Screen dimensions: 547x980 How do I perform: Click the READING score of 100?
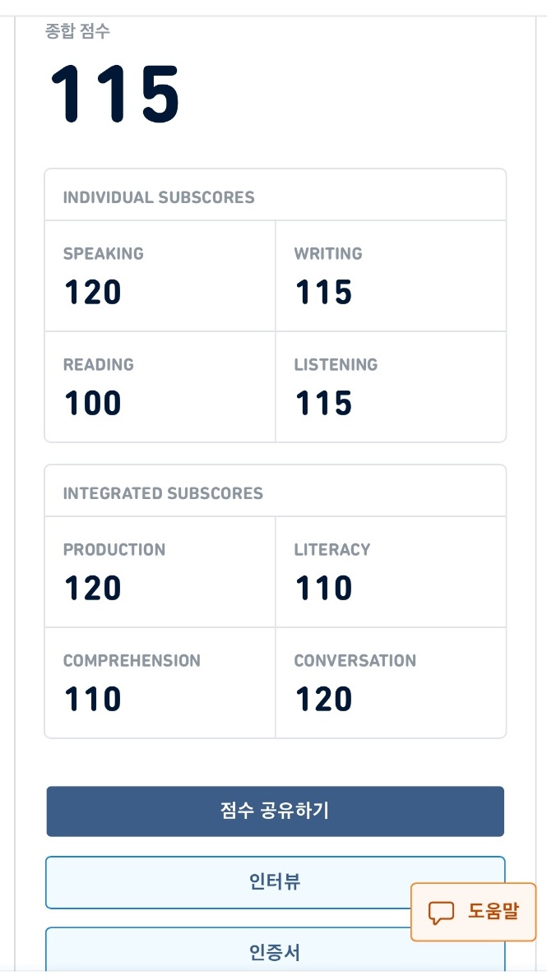[92, 403]
